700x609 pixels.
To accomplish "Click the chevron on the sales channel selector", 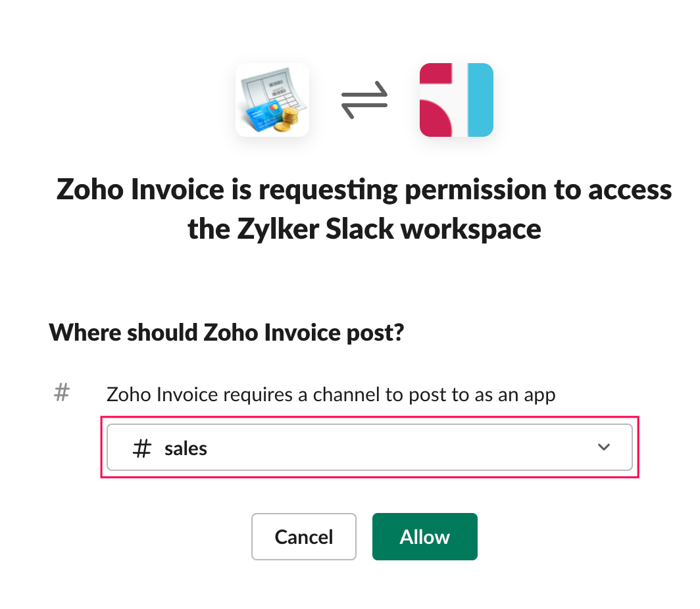I will (603, 447).
